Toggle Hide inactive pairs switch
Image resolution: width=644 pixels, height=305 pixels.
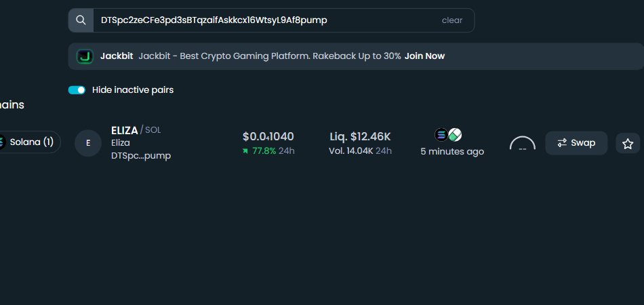point(77,90)
